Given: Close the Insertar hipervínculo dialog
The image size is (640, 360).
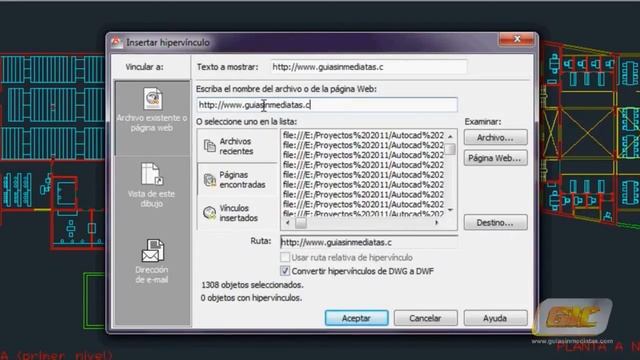Looking at the screenshot, I should click(516, 39).
